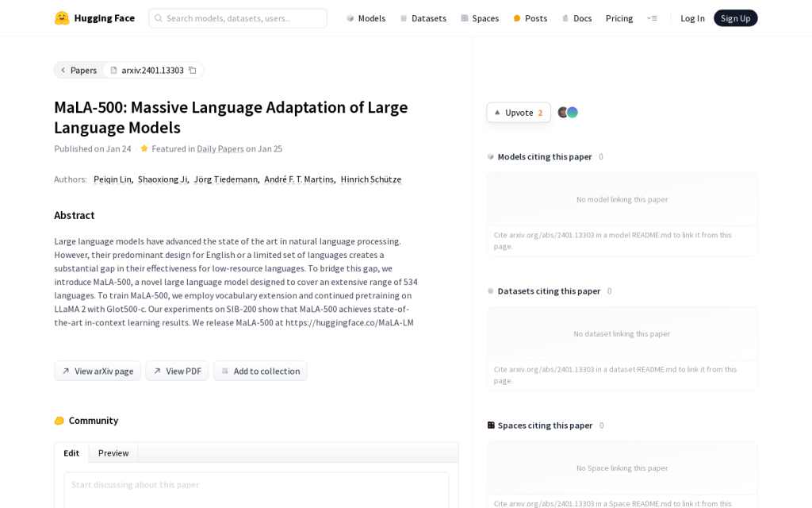Open the Daily Papers link
Viewport: 812px width, 508px height.
click(x=220, y=148)
